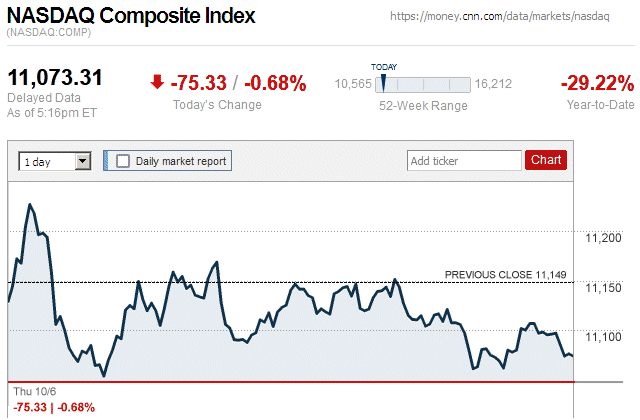Click the -29.22% Year-to-Date figure
This screenshot has height=420, width=640.
coord(597,82)
